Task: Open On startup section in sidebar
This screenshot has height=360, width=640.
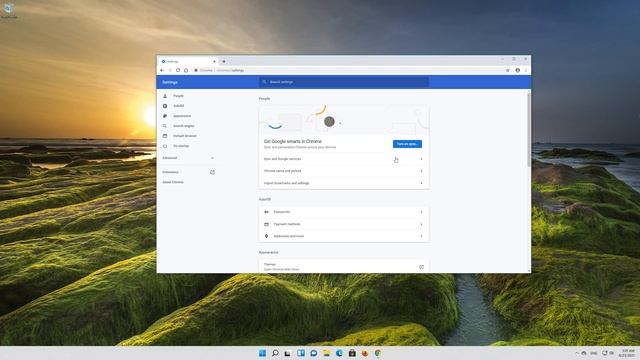Action: coord(181,146)
